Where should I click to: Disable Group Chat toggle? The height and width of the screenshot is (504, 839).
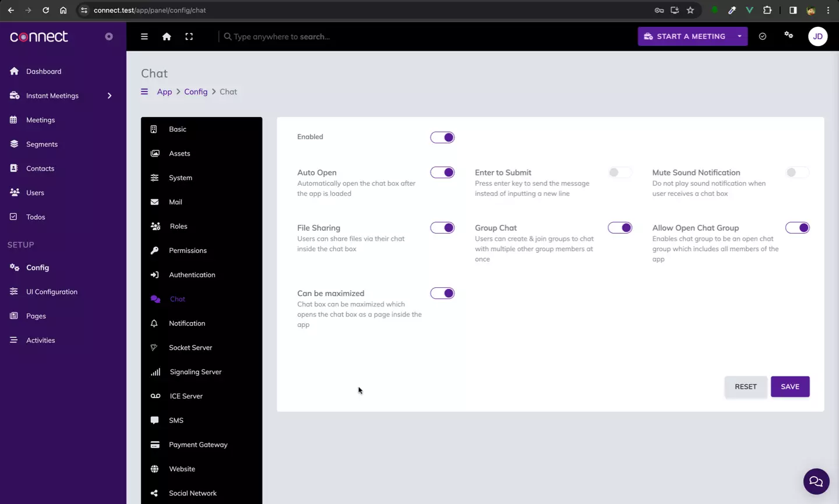tap(620, 228)
